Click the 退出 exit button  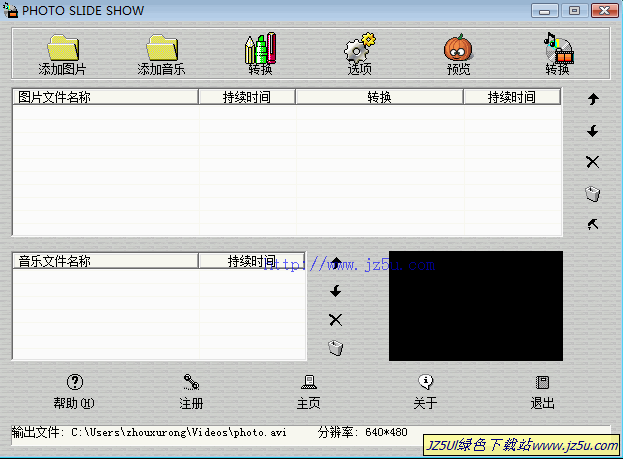pos(542,392)
